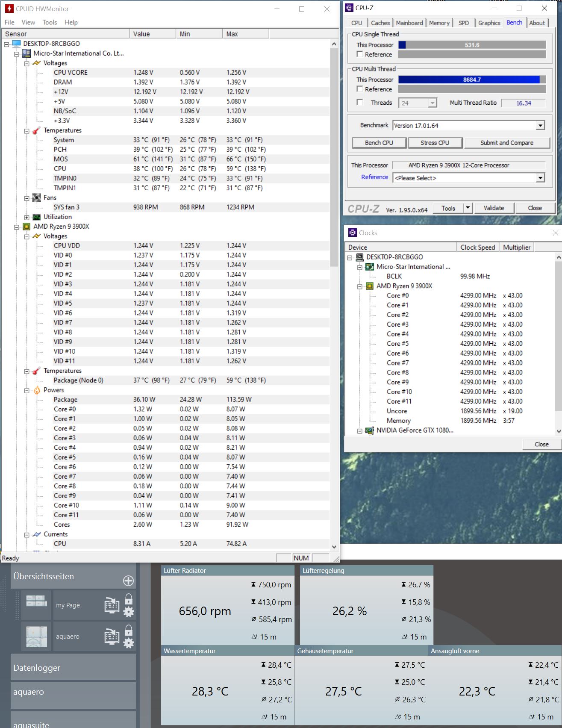Enable Reference checkbox under CPU Single Thread
This screenshot has width=562, height=728.
tap(360, 54)
